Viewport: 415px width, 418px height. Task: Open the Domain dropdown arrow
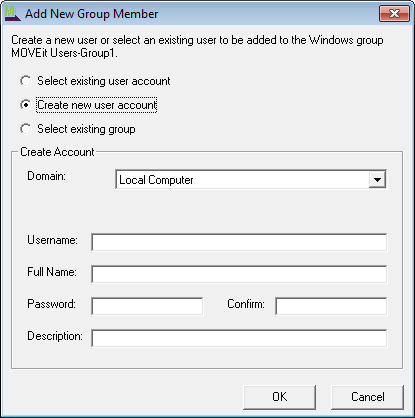(377, 180)
